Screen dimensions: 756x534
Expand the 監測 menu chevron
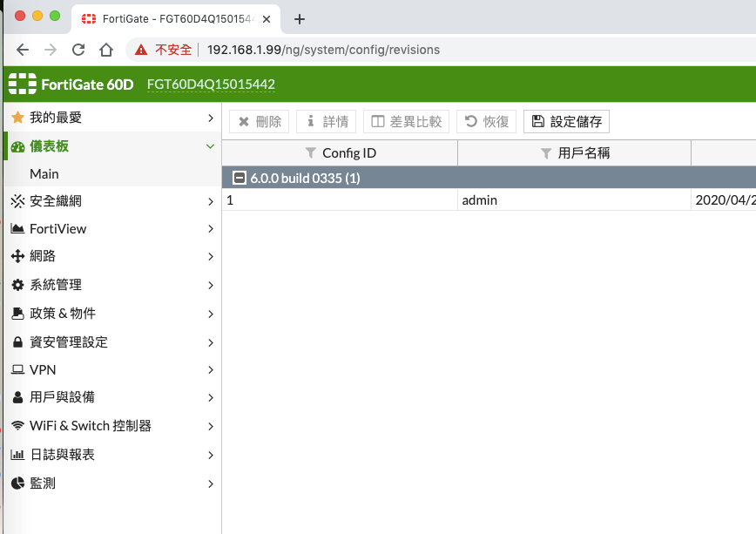pyautogui.click(x=210, y=483)
